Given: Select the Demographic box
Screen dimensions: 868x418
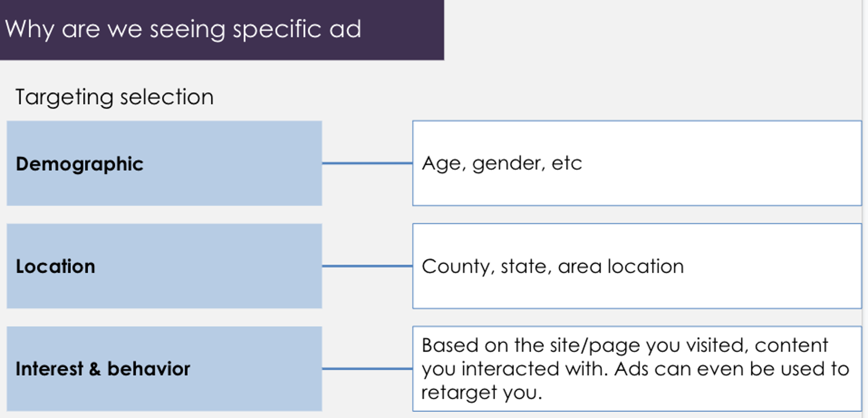Looking at the screenshot, I should [164, 163].
